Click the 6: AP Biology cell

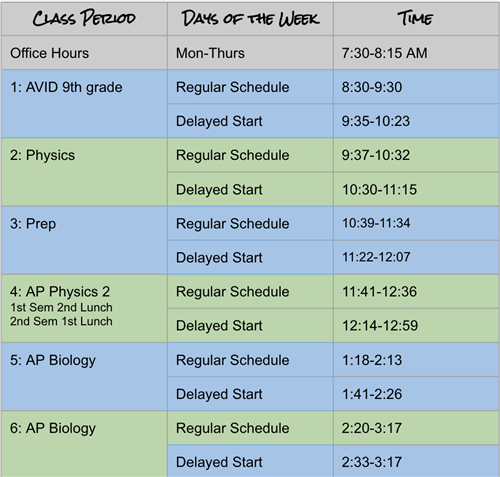(x=84, y=444)
